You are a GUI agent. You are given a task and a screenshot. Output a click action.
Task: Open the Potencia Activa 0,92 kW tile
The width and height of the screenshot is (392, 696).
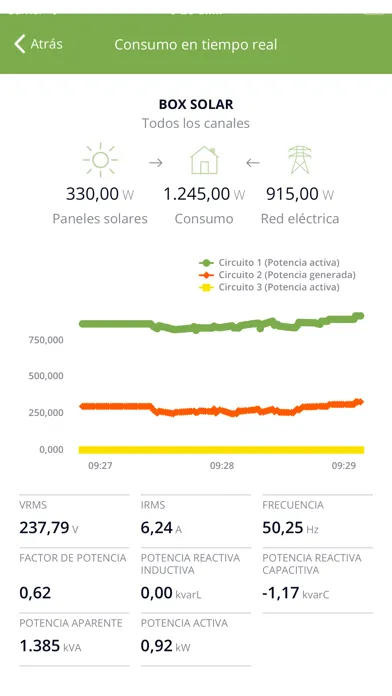pos(196,639)
